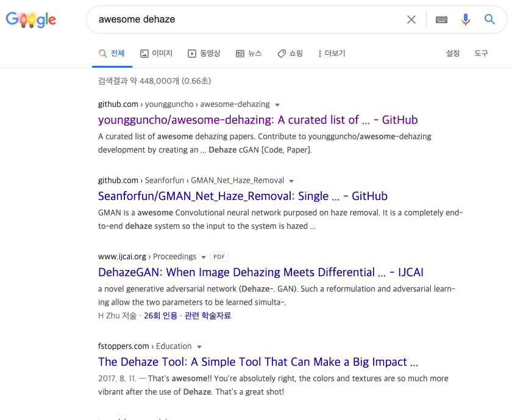512x420 pixels.
Task: Click github.com younggunncho breadcrumb text
Action: point(184,104)
